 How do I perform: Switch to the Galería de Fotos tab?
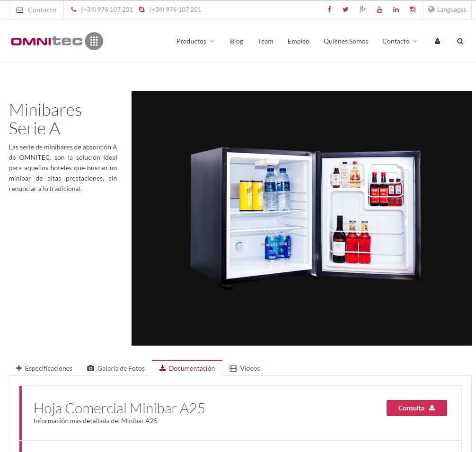pyautogui.click(x=116, y=368)
